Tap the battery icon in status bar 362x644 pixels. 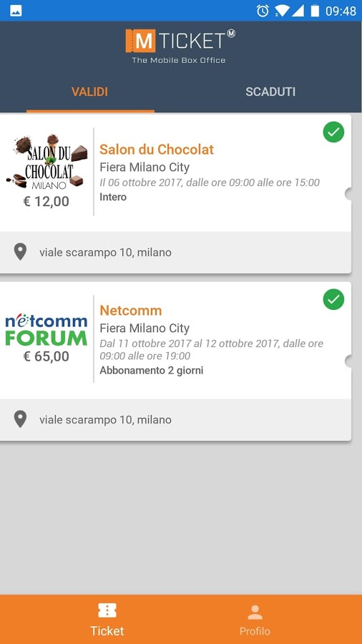315,11
